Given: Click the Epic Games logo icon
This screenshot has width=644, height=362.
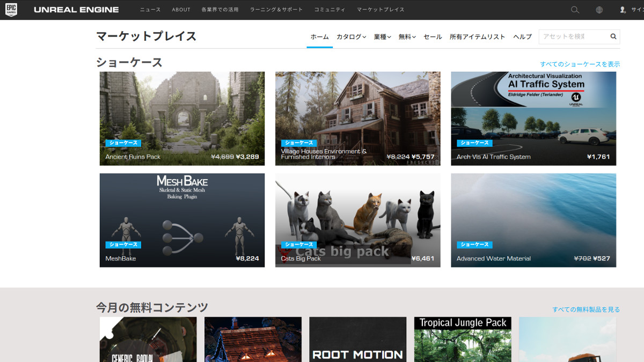Looking at the screenshot, I should (x=11, y=10).
